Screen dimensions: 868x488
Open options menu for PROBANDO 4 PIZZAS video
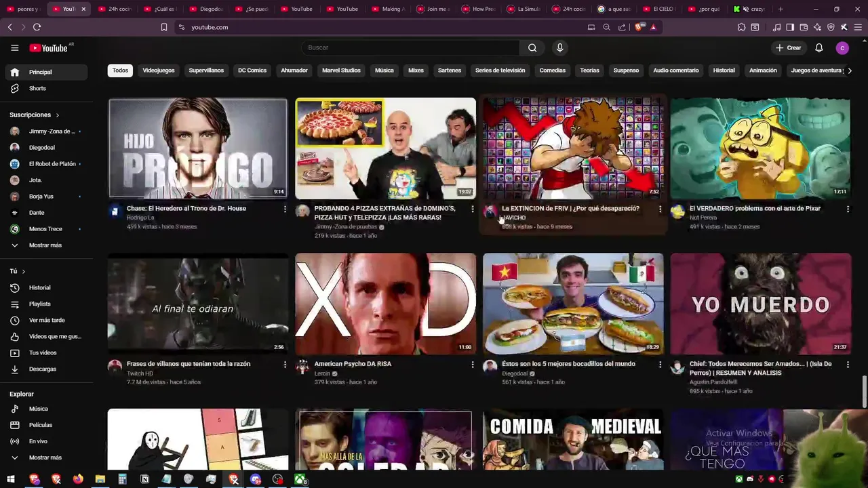pyautogui.click(x=473, y=209)
